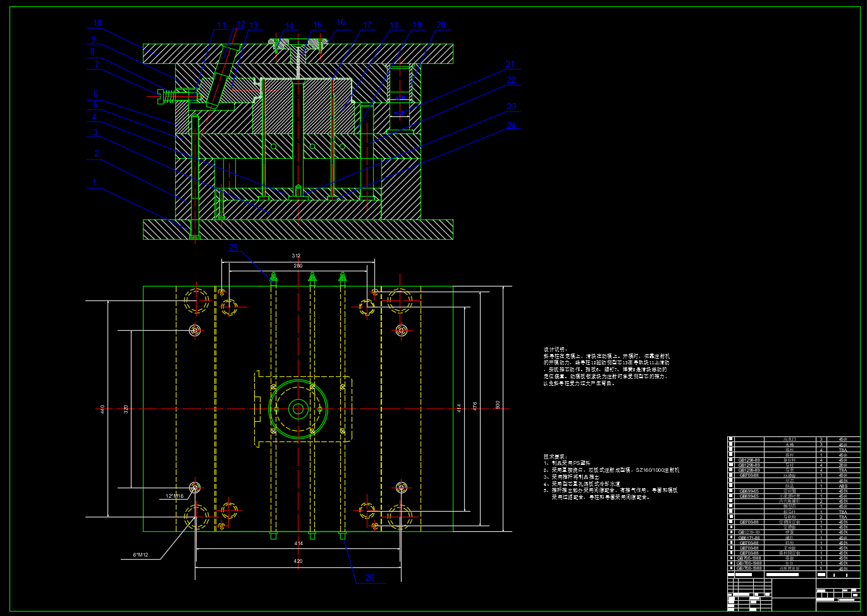Select part callout number 14
This screenshot has width=867, height=616.
290,27
